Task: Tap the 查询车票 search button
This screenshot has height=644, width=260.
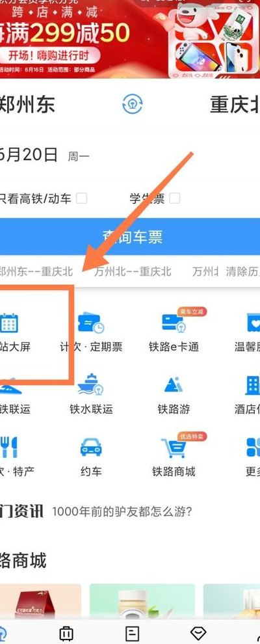Action: 130,237
